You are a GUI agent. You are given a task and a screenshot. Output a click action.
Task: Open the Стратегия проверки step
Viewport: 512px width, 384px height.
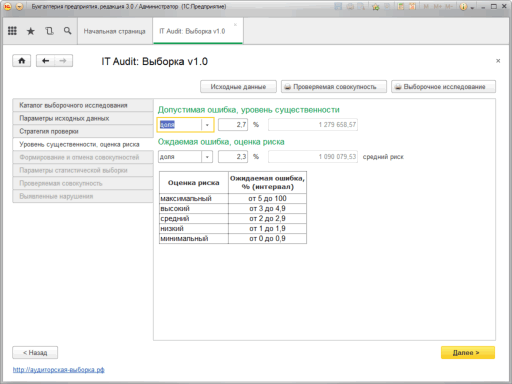click(x=83, y=131)
